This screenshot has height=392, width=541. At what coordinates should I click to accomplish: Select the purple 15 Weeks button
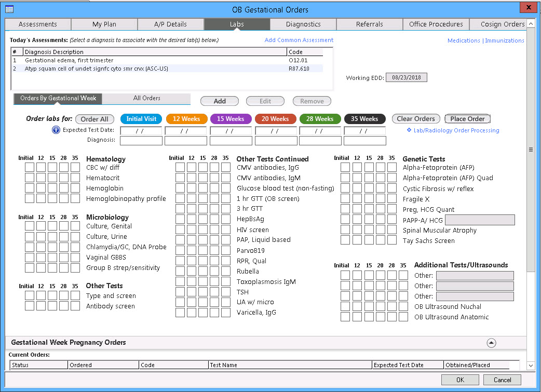[x=231, y=119]
